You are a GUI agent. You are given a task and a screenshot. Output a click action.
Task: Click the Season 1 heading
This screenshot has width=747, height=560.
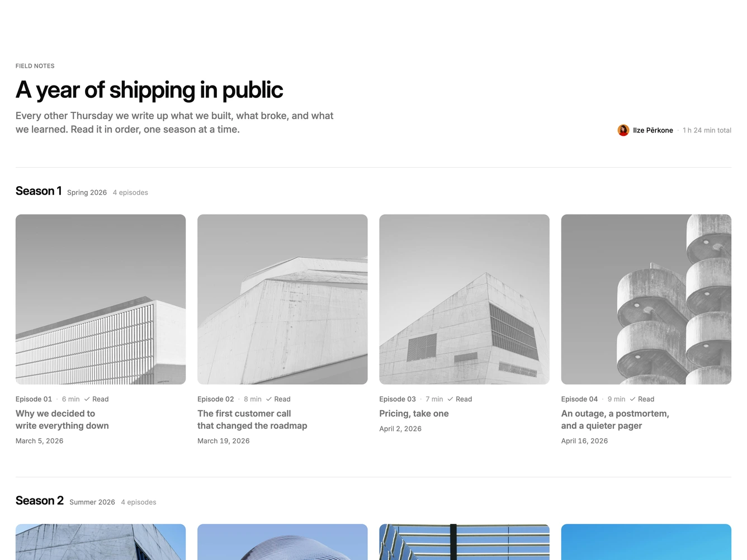tap(39, 191)
